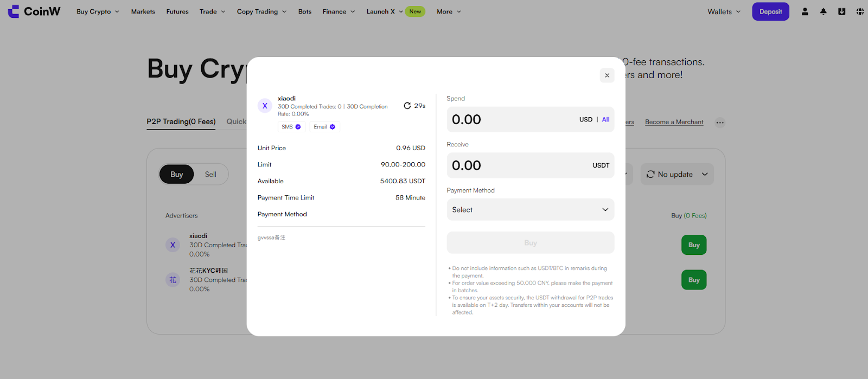
Task: Open the Bots page
Action: point(305,11)
